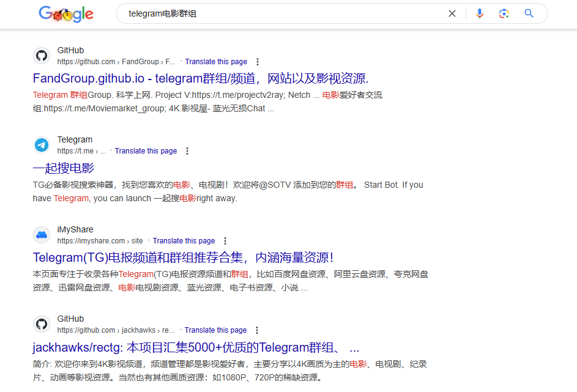Open the jackhawks/rectg result title

(x=196, y=347)
